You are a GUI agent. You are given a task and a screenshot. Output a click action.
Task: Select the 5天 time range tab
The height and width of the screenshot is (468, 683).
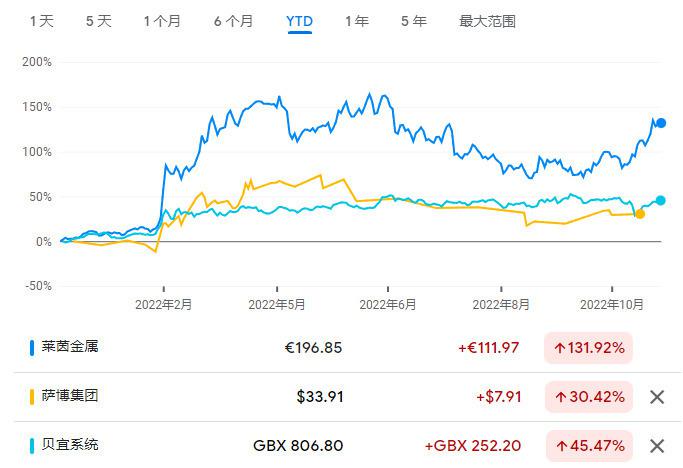99,21
